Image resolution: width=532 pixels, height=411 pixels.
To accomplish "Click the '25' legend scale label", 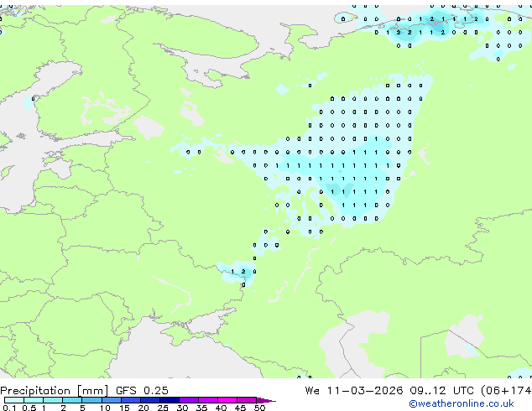I will (x=163, y=408).
